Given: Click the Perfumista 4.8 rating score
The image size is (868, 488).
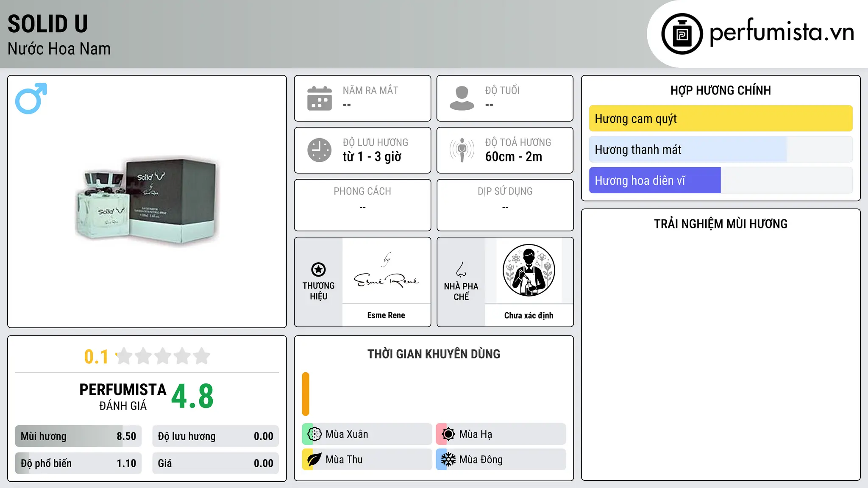Looking at the screenshot, I should pyautogui.click(x=192, y=396).
